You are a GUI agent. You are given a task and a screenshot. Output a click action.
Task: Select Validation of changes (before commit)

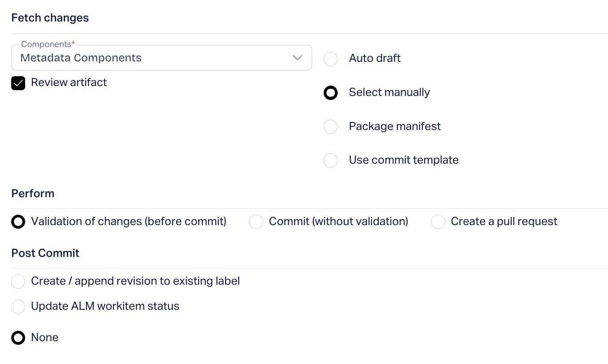[18, 222]
